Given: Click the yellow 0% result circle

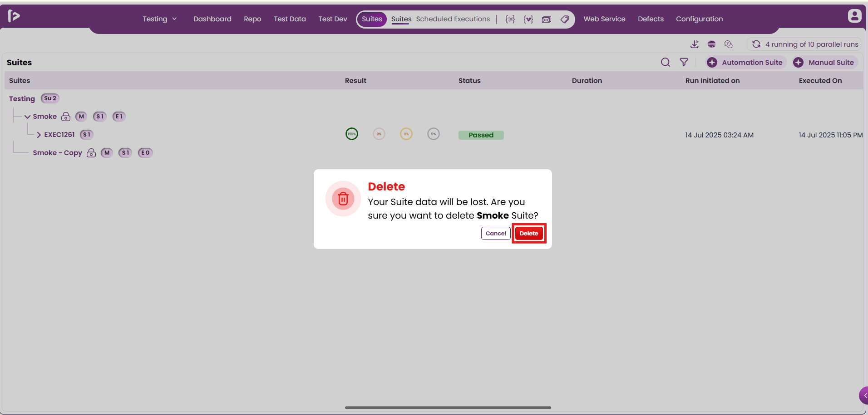Looking at the screenshot, I should (x=406, y=134).
